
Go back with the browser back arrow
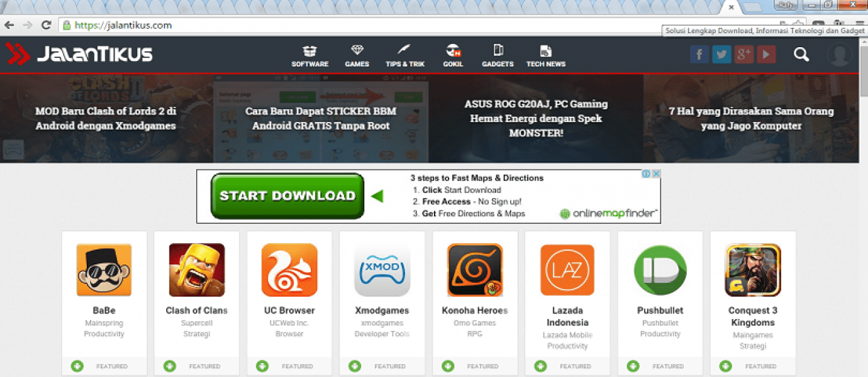click(9, 25)
